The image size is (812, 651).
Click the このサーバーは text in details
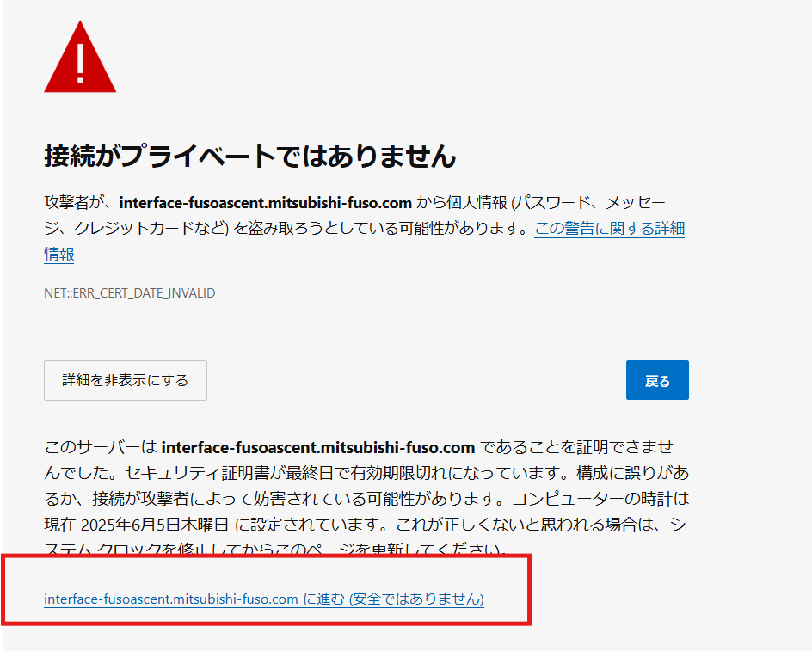99,447
